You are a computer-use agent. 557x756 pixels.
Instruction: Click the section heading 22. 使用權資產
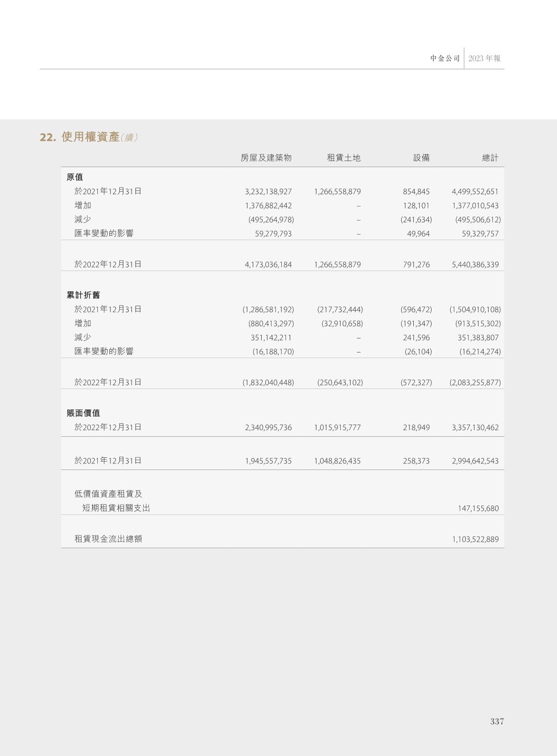(x=89, y=137)
